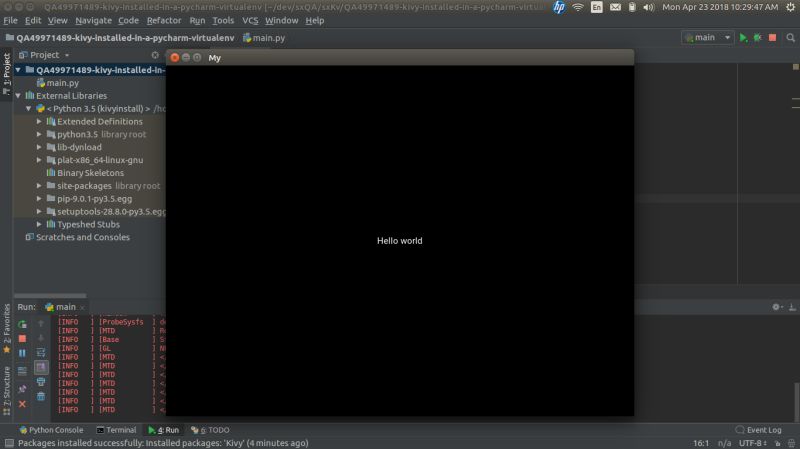The width and height of the screenshot is (800, 449).
Task: Print the Run console output
Action: point(41,382)
